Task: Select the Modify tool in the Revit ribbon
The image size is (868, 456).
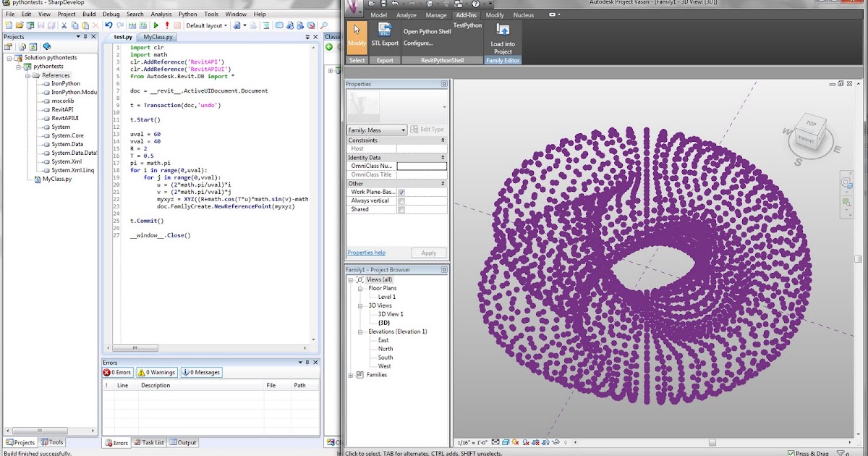Action: click(x=355, y=35)
